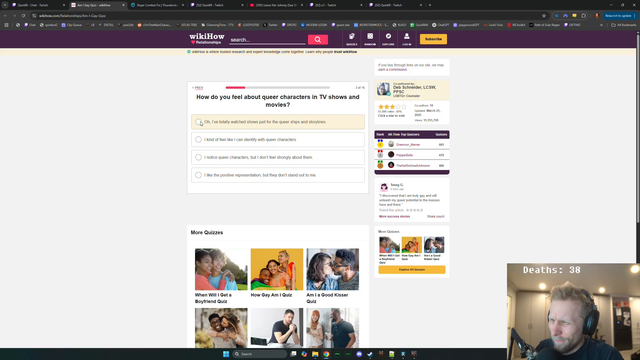
Task: Select "don't feel strongly about them" radio option
Action: [x=198, y=157]
